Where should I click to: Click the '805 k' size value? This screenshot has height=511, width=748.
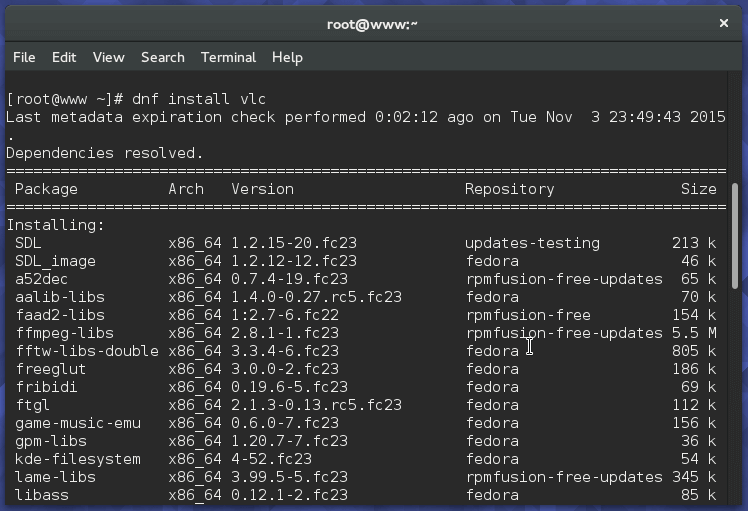pyautogui.click(x=694, y=351)
